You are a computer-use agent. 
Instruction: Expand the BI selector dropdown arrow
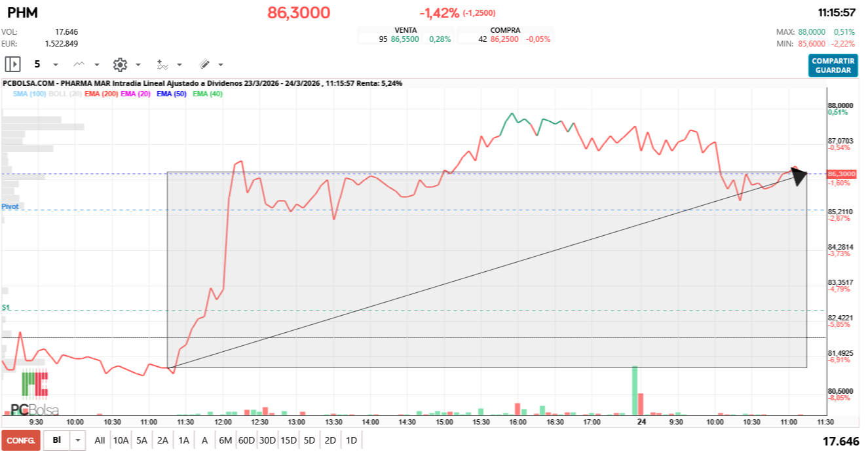(x=79, y=440)
